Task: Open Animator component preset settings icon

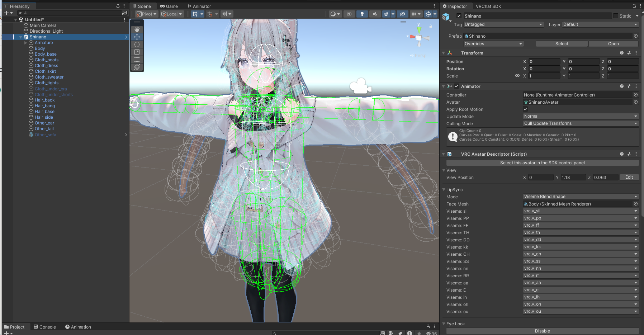Action: point(629,86)
